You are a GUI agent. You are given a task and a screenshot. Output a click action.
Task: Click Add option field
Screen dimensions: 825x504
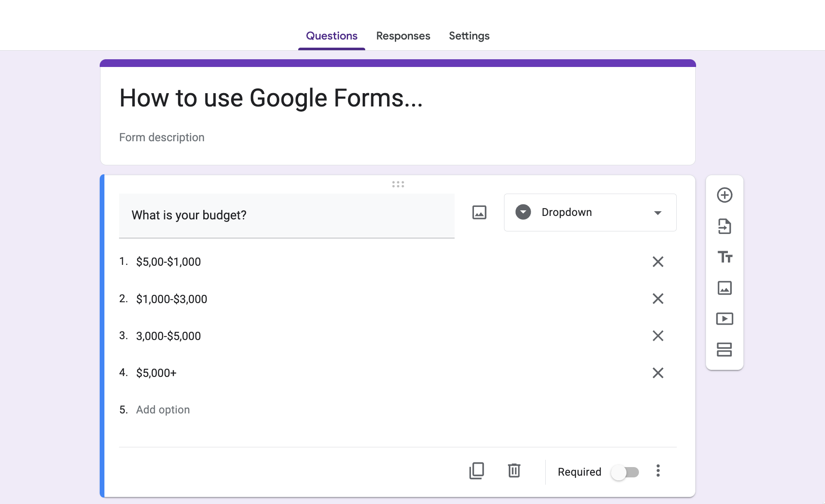click(x=163, y=410)
